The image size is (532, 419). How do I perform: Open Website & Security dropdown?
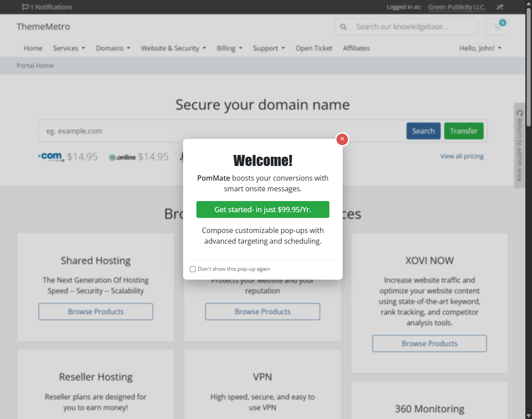tap(173, 48)
